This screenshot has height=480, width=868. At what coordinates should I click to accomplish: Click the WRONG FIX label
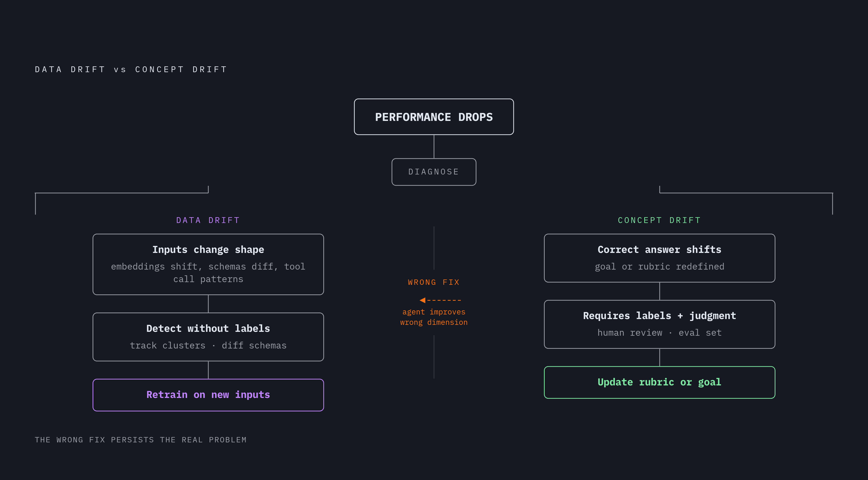point(434,282)
